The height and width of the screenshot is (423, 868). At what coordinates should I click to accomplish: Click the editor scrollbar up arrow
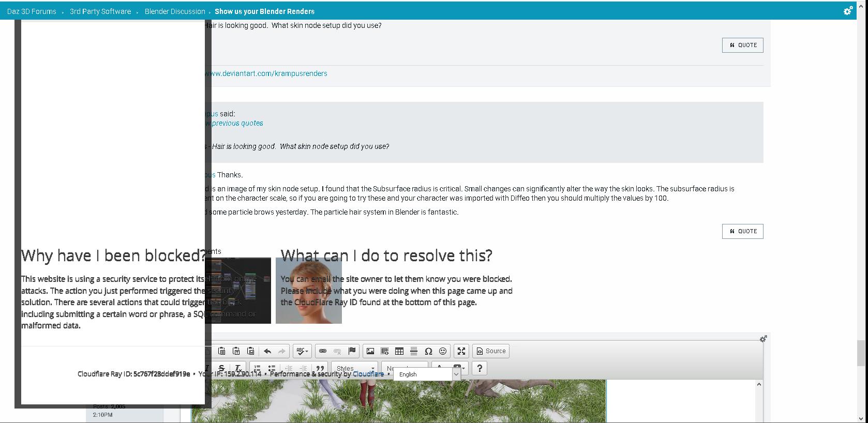tap(759, 384)
